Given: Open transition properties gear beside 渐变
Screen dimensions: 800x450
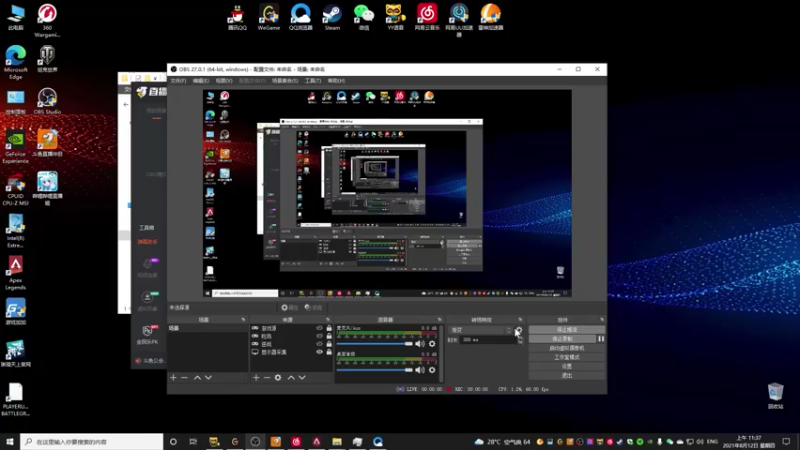Looking at the screenshot, I should click(x=519, y=330).
